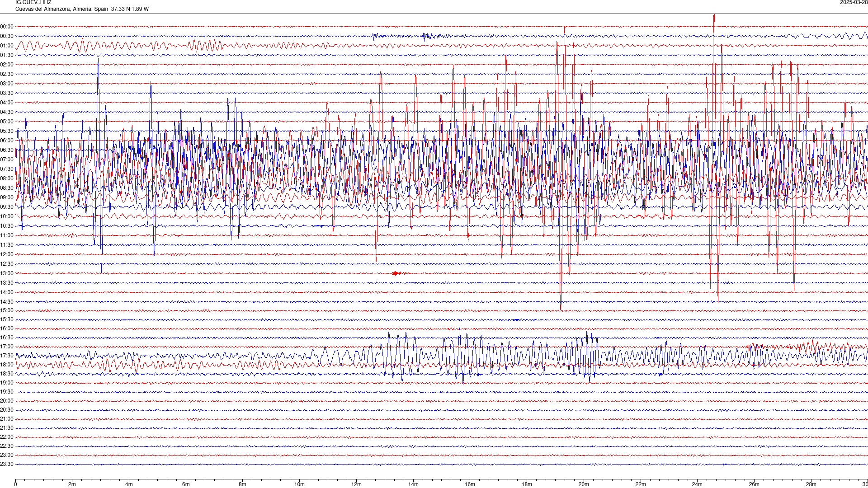The width and height of the screenshot is (868, 488).
Task: Select the 11:30 trace label
Action: click(7, 245)
